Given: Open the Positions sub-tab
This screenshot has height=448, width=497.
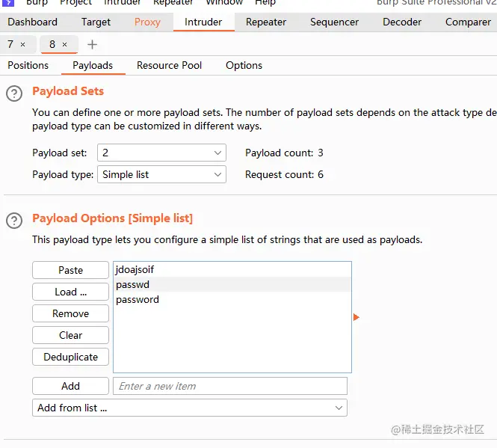Looking at the screenshot, I should point(28,65).
